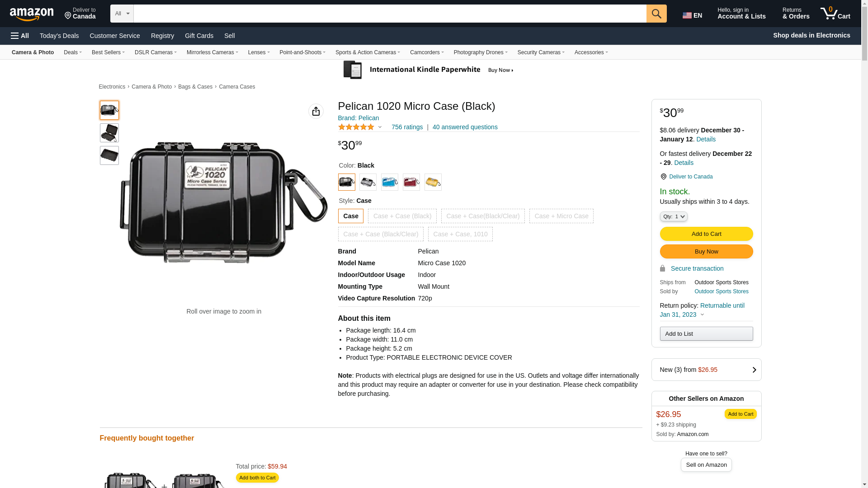
Task: Open the search category All dropdown
Action: pos(122,14)
